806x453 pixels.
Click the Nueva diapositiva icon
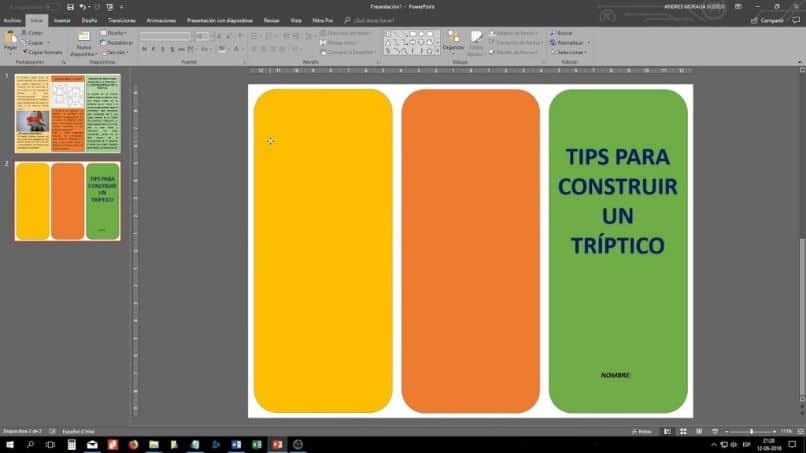pyautogui.click(x=83, y=37)
